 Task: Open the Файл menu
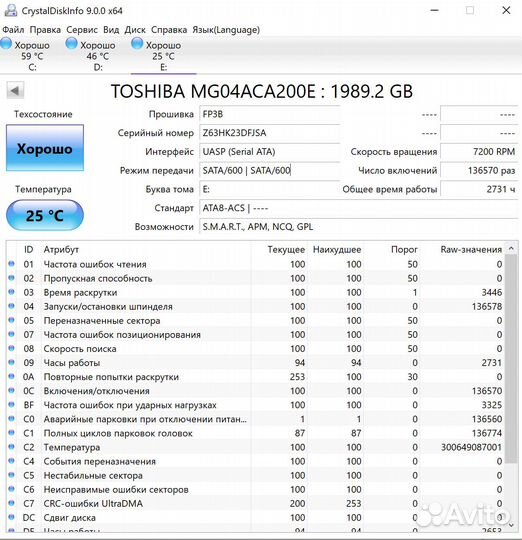point(13,30)
